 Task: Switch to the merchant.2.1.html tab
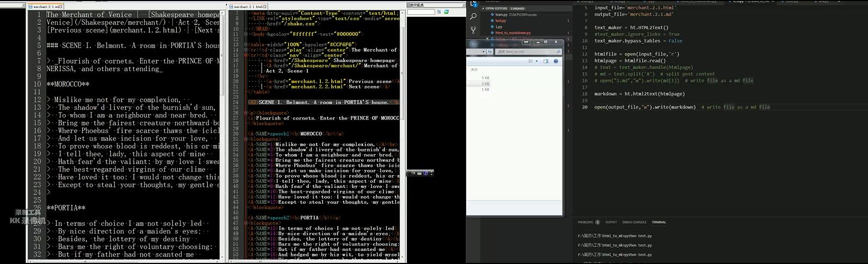coord(247,7)
